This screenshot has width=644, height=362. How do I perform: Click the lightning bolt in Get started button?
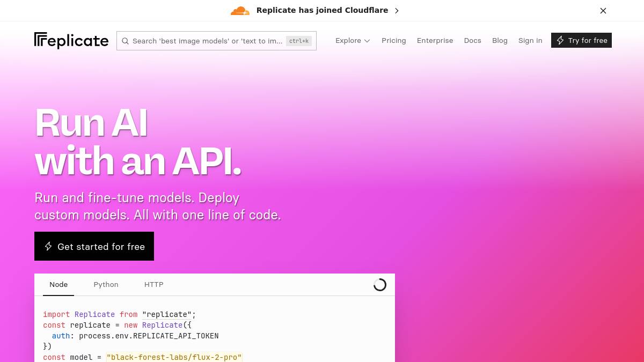(x=48, y=246)
